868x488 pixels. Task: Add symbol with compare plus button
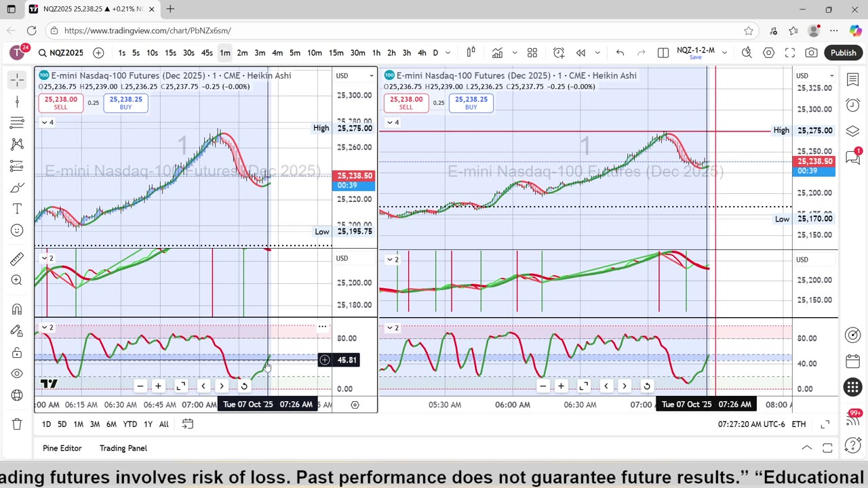(x=98, y=53)
